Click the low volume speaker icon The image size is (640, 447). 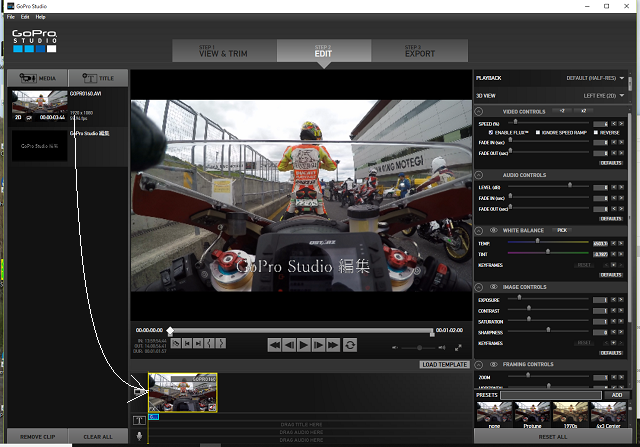click(395, 347)
